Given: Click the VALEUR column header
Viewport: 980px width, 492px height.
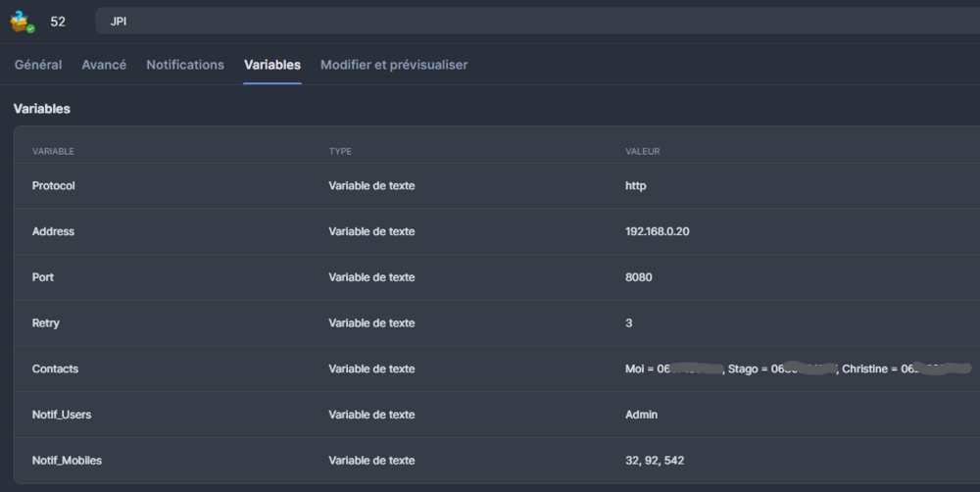Looking at the screenshot, I should pos(643,152).
